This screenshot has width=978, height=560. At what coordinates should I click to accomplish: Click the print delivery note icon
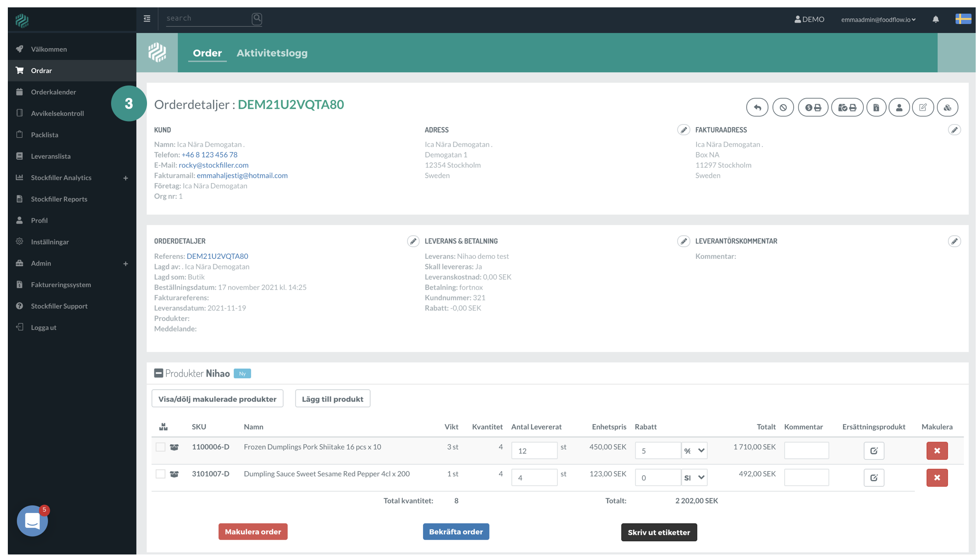pos(847,108)
